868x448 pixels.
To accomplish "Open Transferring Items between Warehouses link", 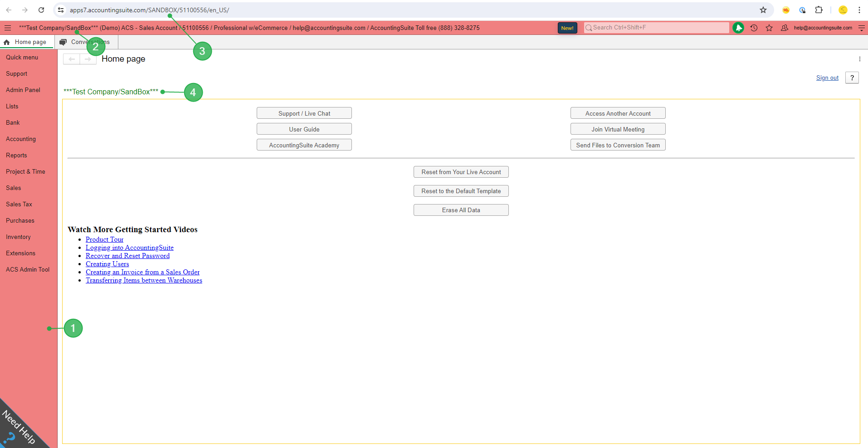I will coord(144,280).
